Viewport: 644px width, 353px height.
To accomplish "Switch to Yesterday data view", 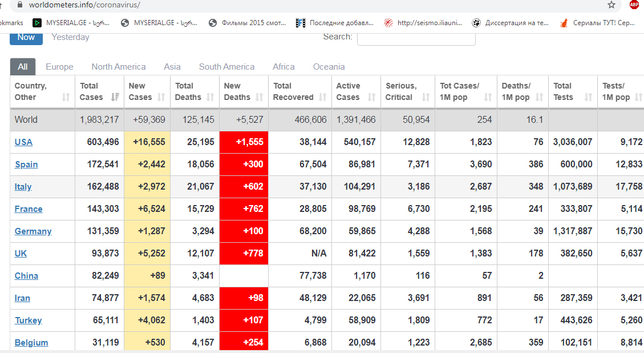I will (x=70, y=37).
